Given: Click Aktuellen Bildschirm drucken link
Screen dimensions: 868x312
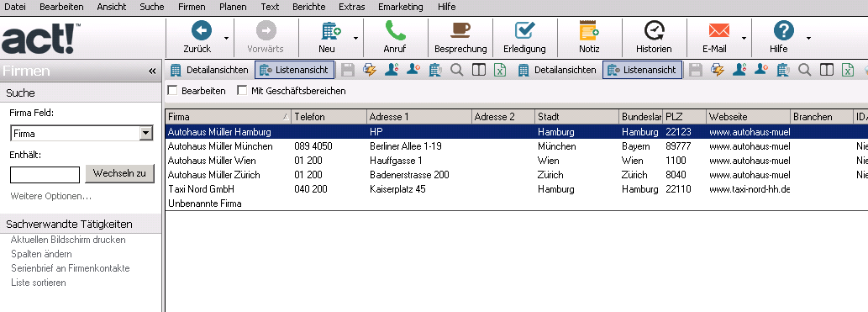Looking at the screenshot, I should click(x=68, y=240).
